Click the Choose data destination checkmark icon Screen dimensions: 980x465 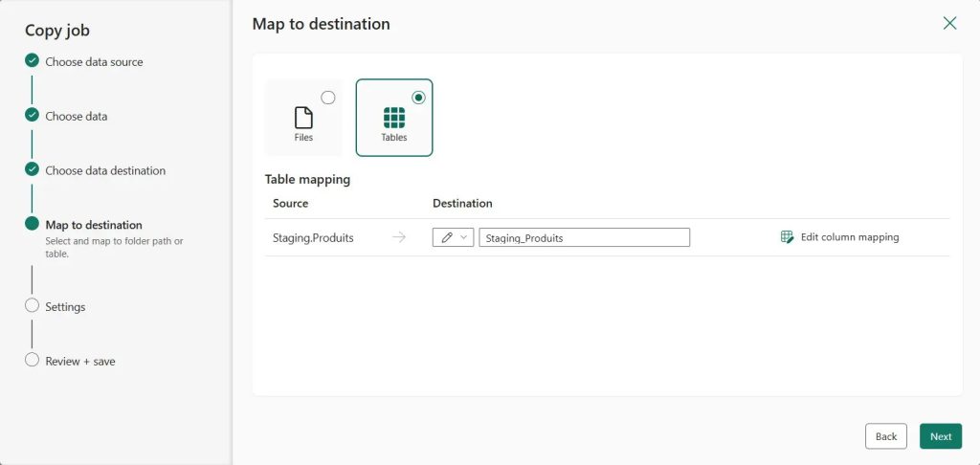(x=32, y=169)
